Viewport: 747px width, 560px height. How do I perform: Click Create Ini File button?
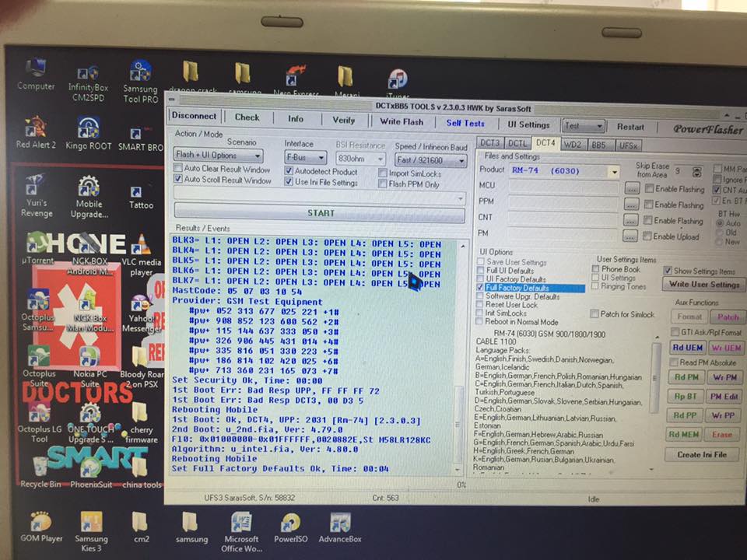coord(702,454)
